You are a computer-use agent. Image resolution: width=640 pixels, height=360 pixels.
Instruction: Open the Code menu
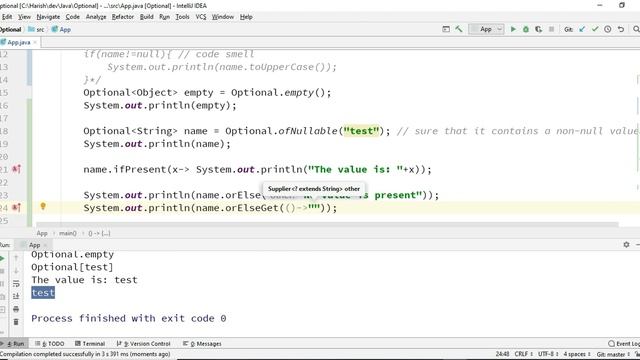73,17
